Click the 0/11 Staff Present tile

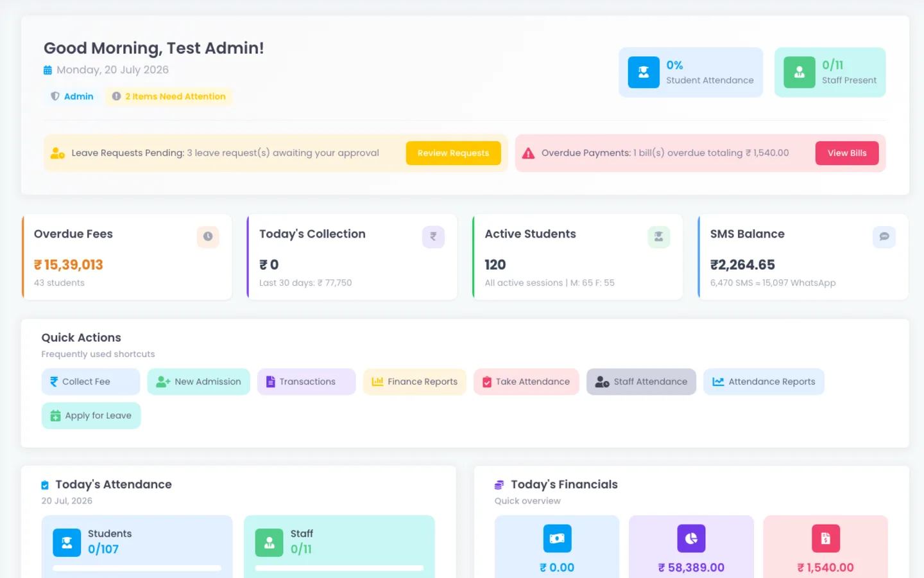(x=830, y=73)
